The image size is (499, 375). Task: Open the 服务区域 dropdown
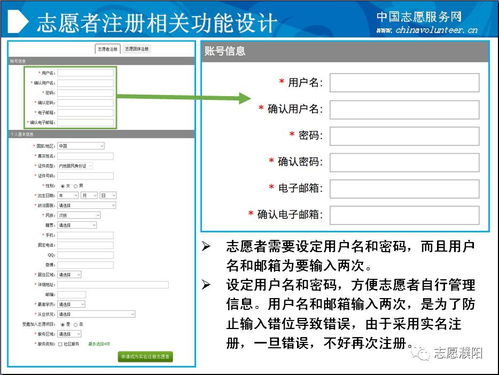pyautogui.click(x=69, y=334)
